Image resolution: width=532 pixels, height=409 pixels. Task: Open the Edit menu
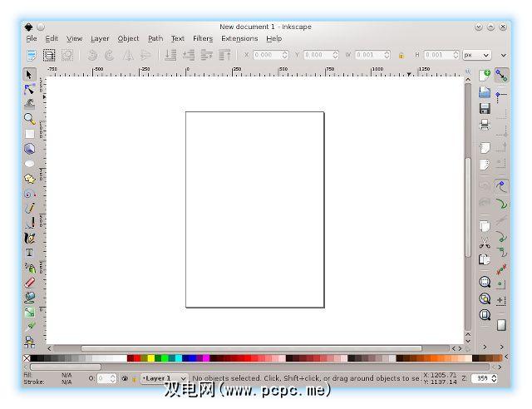point(52,38)
